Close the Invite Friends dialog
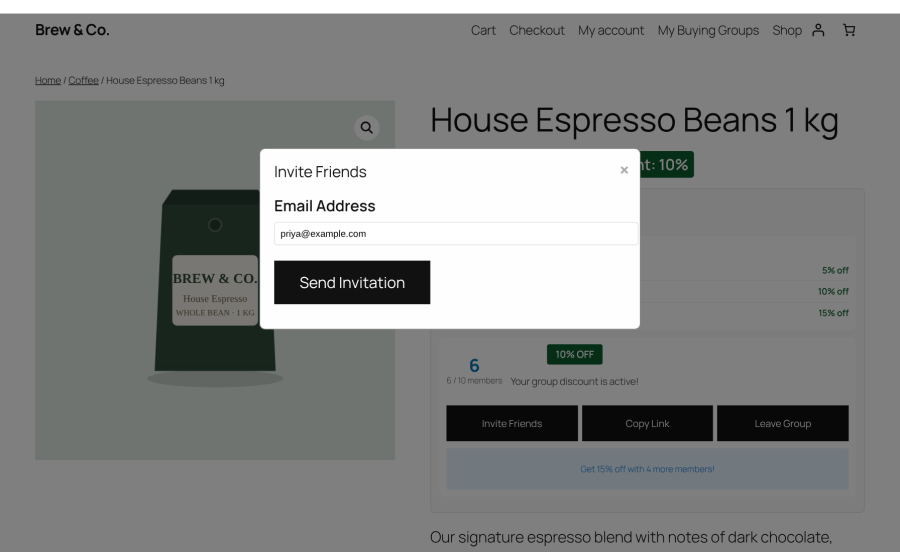The width and height of the screenshot is (900, 552). click(624, 170)
